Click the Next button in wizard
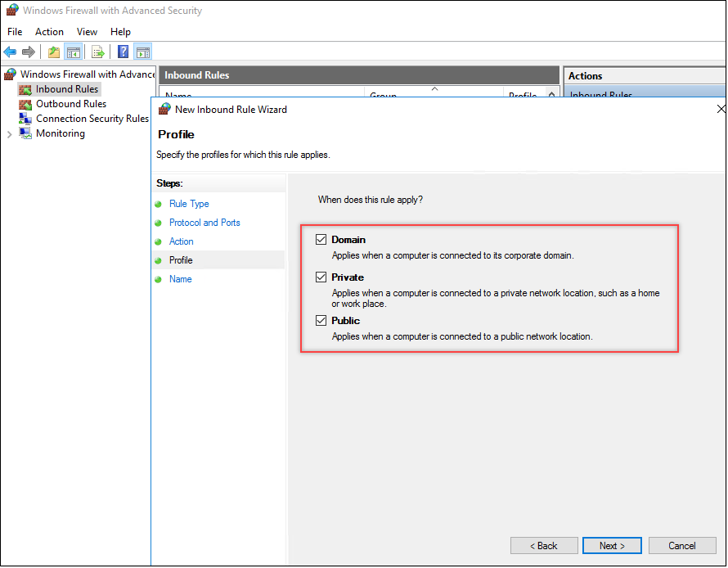Viewport: 728px width, 568px height. click(x=612, y=546)
